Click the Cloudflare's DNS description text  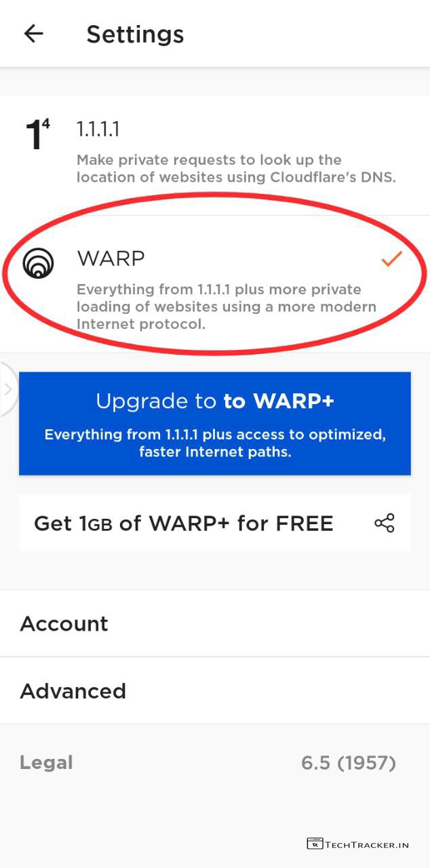[236, 169]
